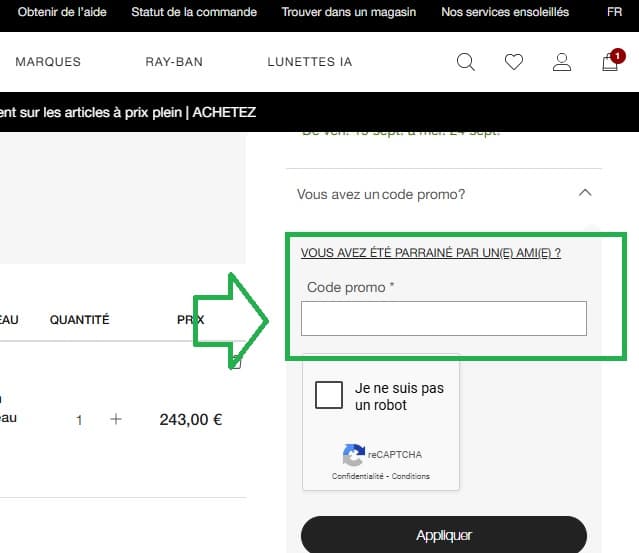Open "Statut de la commande" link

[194, 12]
